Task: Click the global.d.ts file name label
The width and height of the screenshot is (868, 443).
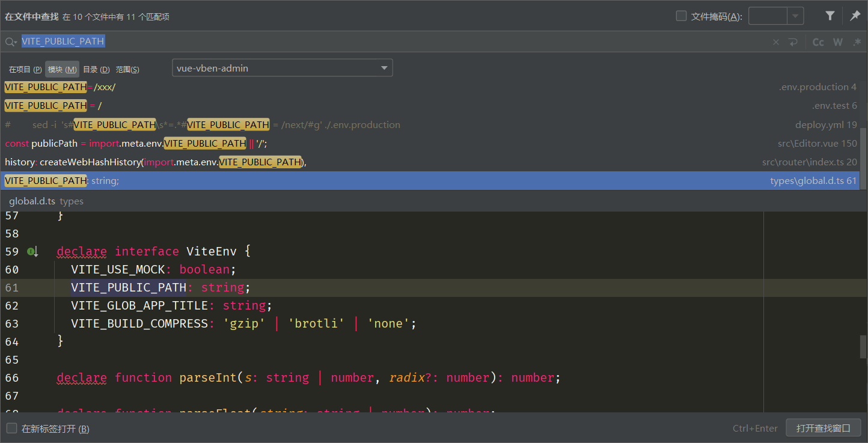Action: coord(32,201)
